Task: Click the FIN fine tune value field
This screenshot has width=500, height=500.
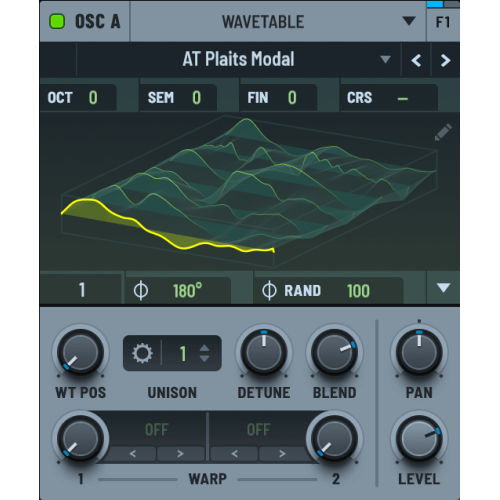Action: 278,98
